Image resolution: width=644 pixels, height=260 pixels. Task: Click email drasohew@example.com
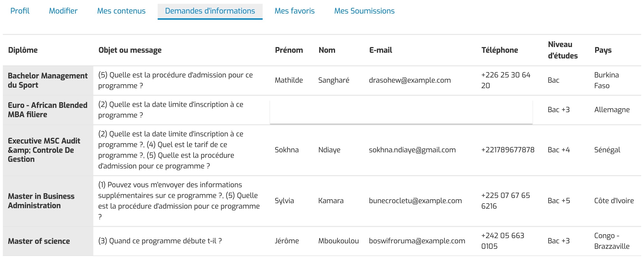[410, 80]
